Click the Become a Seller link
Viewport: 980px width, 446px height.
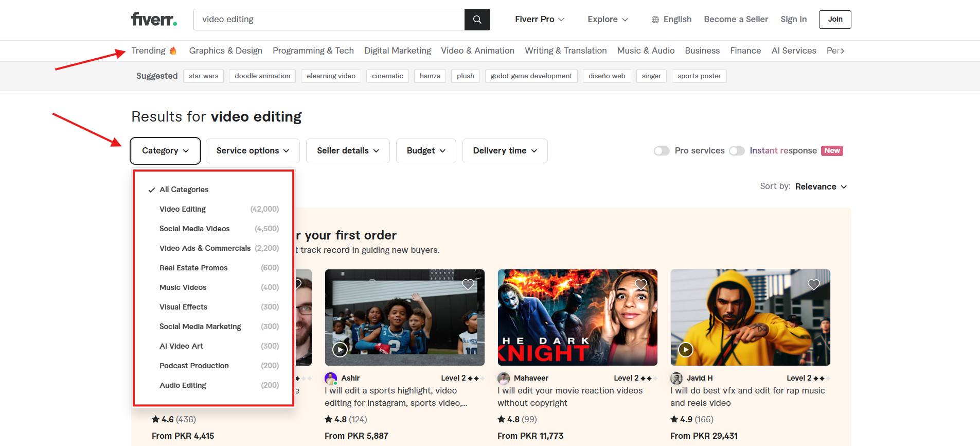pyautogui.click(x=736, y=20)
